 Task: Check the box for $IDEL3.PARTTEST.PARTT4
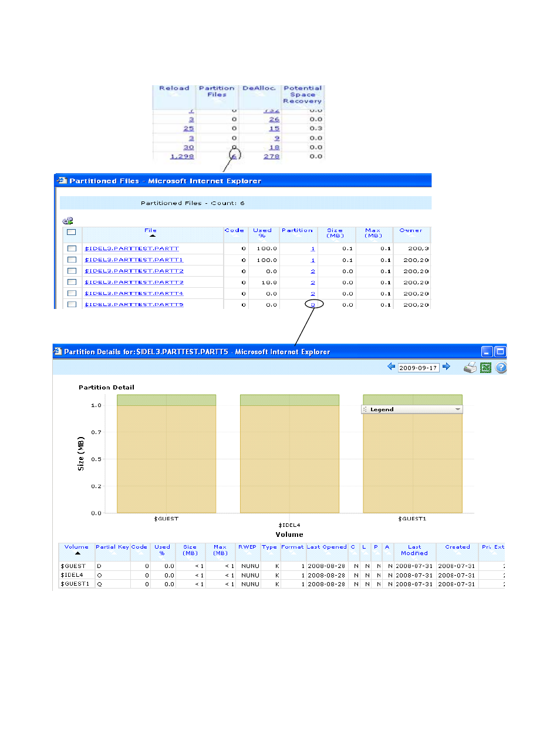[72, 293]
